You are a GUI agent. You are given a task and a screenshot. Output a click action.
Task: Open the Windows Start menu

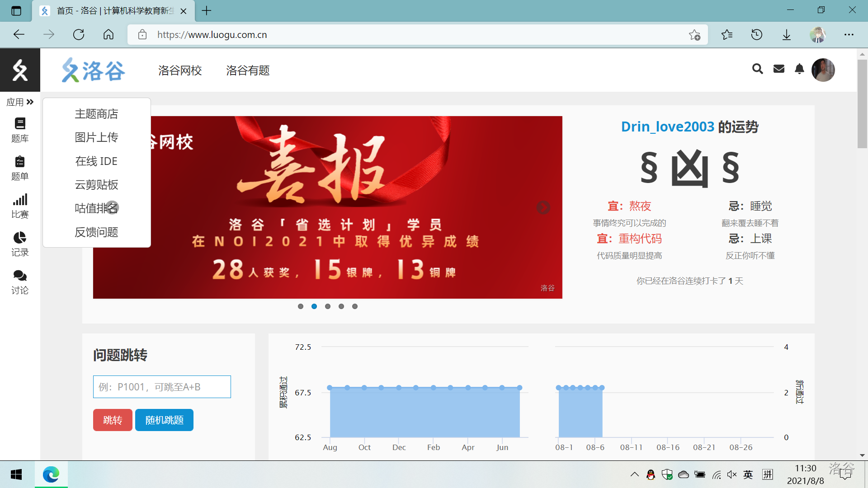coord(17,474)
